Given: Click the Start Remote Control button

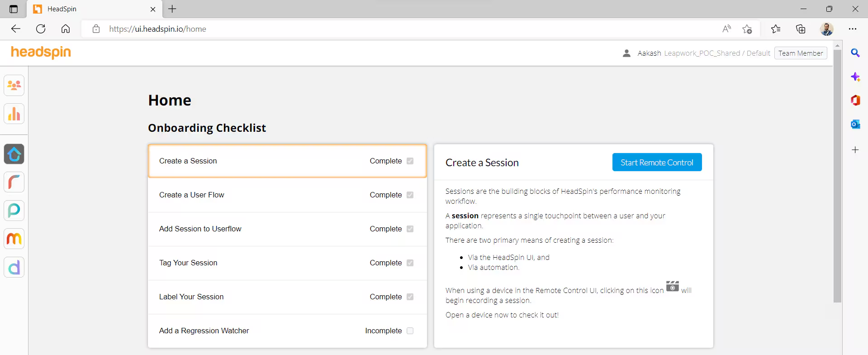Looking at the screenshot, I should (x=656, y=163).
